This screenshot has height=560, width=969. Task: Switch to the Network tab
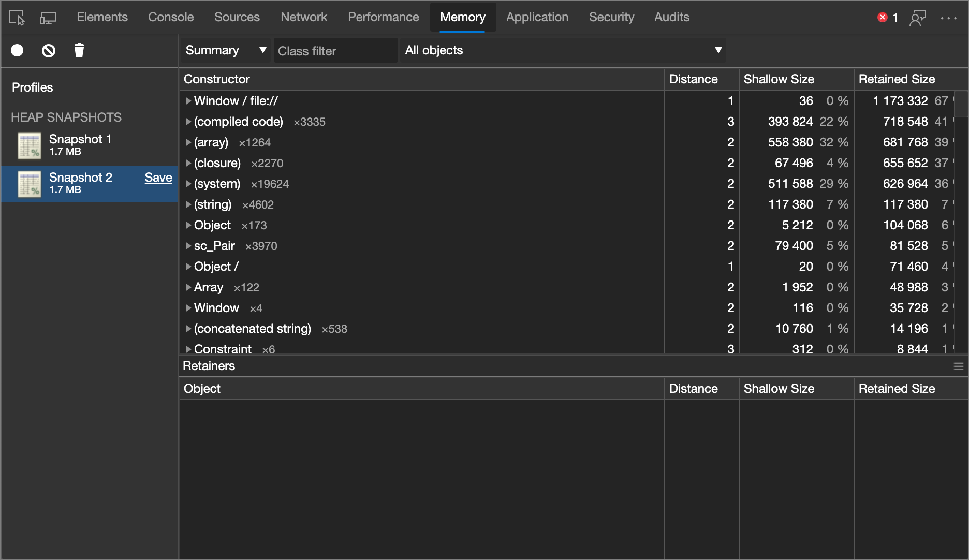tap(304, 17)
